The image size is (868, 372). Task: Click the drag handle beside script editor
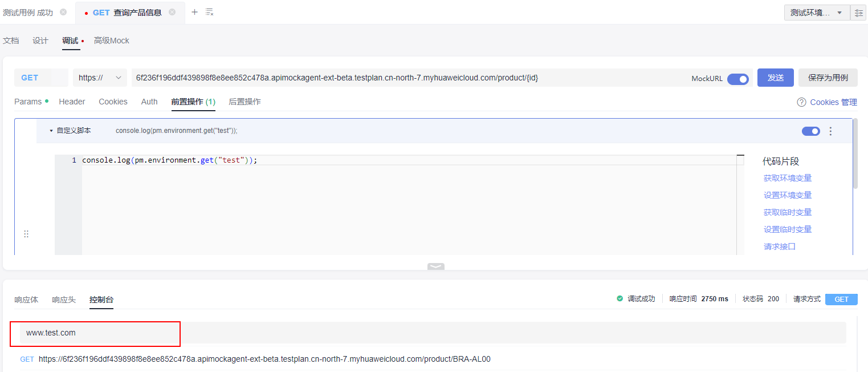(26, 234)
